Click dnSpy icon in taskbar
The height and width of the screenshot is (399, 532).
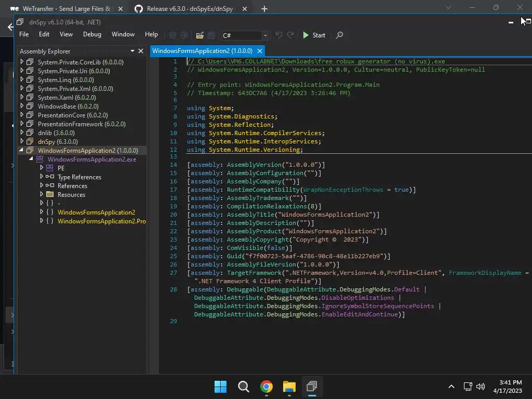click(x=312, y=386)
